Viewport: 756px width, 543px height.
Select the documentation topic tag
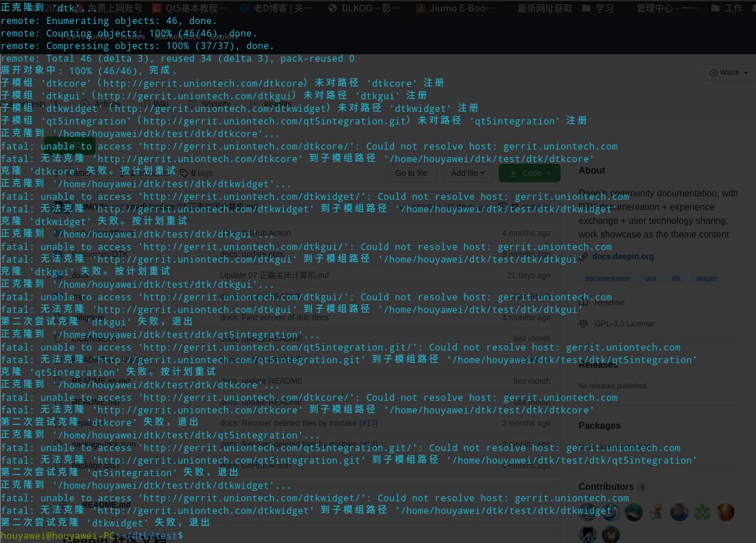point(607,279)
